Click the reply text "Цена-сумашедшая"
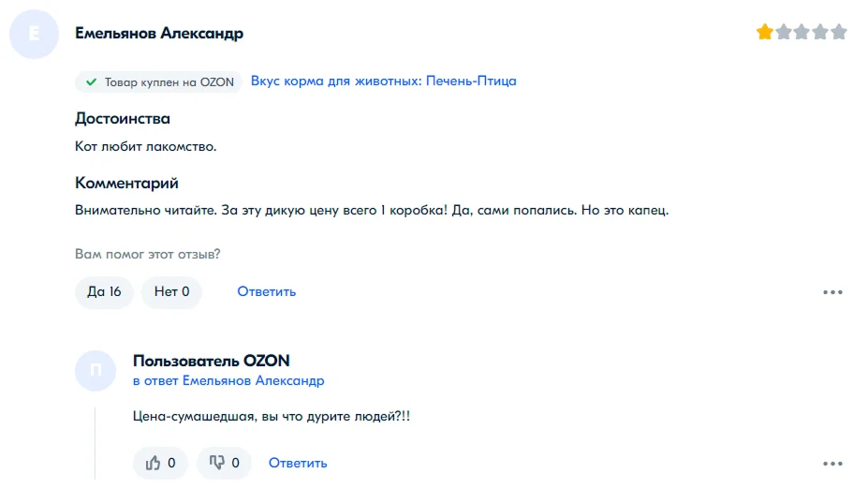 tap(272, 416)
